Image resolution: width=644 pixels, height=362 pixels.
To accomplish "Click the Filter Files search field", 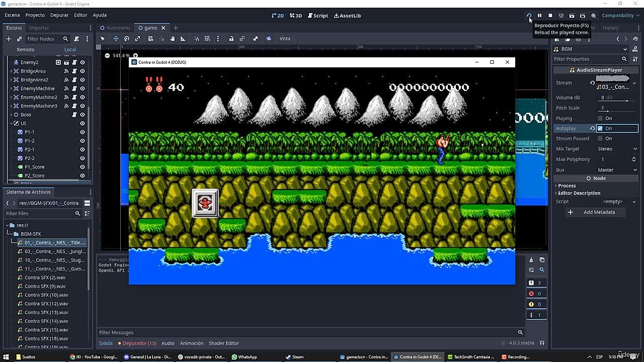I will [x=42, y=213].
